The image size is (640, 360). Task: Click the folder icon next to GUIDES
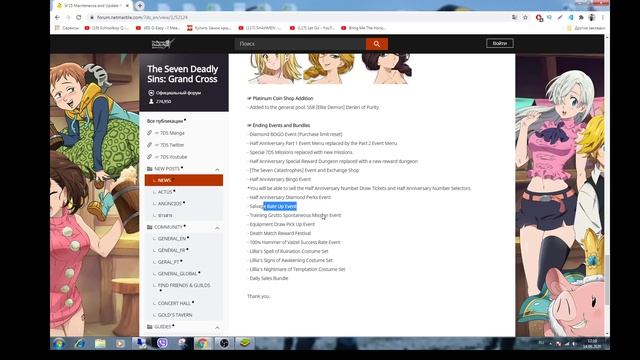[x=149, y=327]
